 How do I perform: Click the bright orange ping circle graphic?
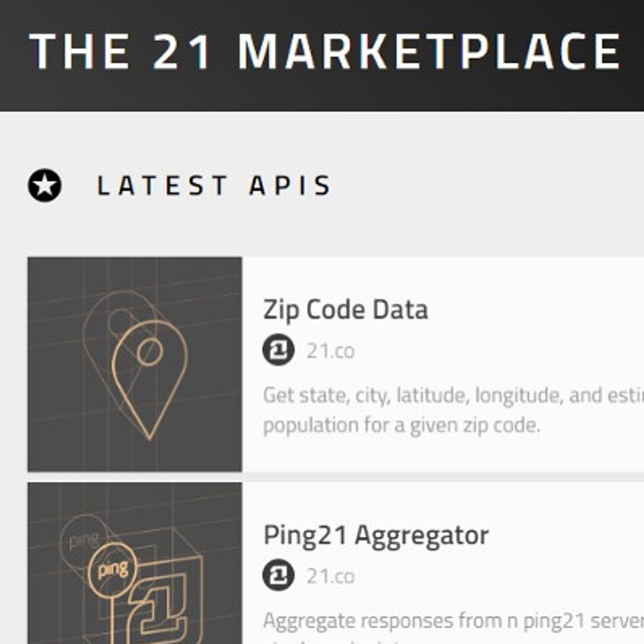coord(113,570)
